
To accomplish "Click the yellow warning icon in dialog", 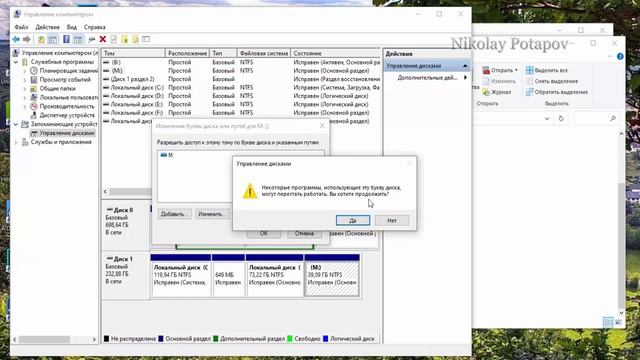I will coord(250,191).
